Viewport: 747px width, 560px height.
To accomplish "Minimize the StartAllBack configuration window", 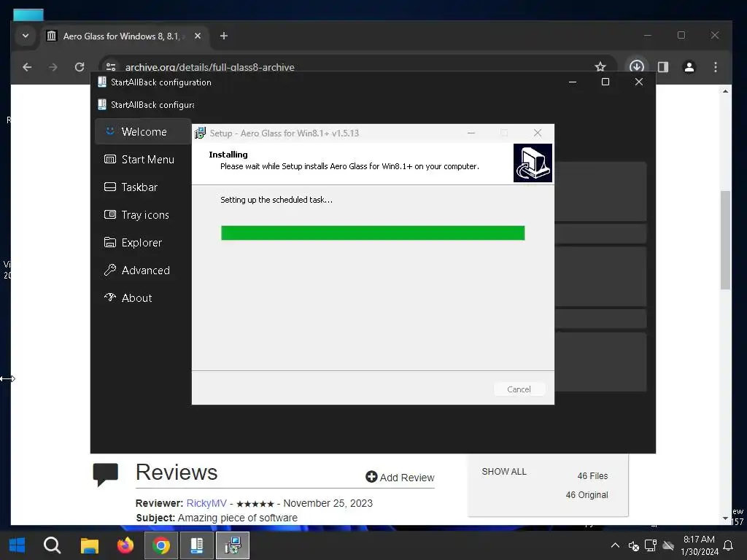I will pyautogui.click(x=573, y=82).
